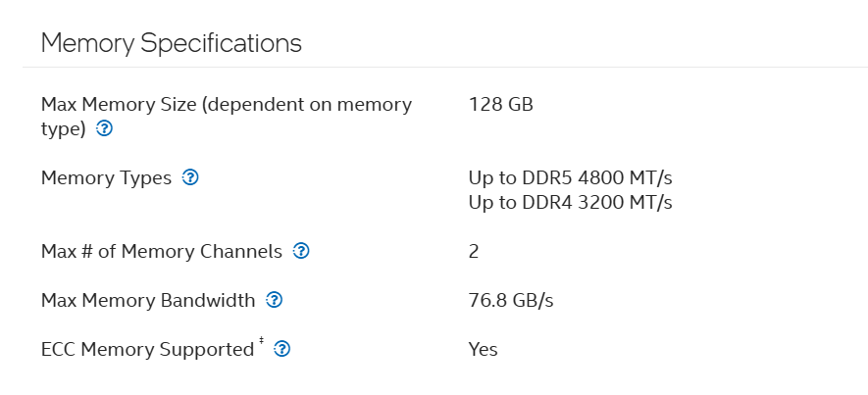868x395 pixels.
Task: Click the 128 GB value
Action: coord(500,104)
